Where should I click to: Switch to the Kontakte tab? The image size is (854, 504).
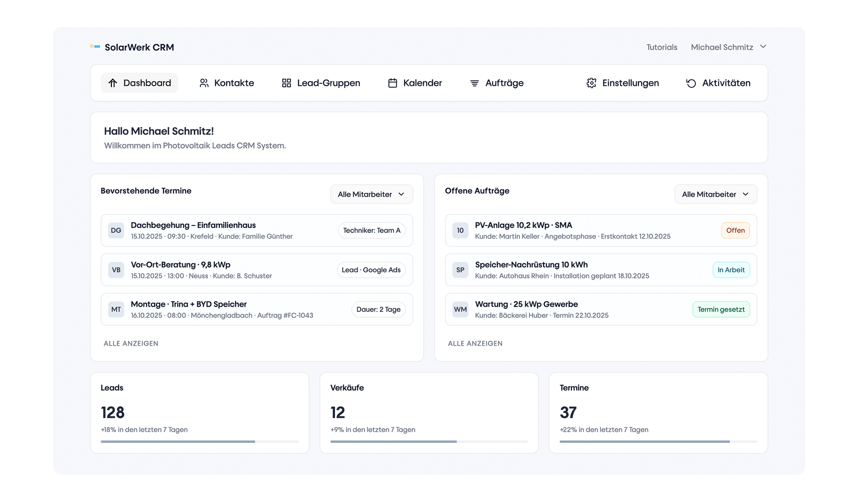point(234,83)
